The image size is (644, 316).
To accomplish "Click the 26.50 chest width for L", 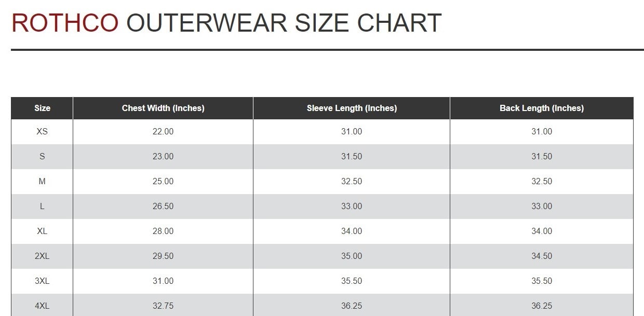I will [163, 207].
